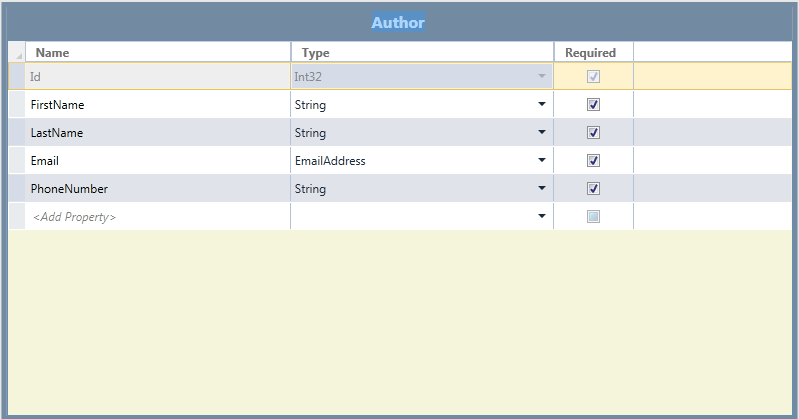Disable Required on PhoneNumber property
This screenshot has width=799, height=419.
point(593,188)
